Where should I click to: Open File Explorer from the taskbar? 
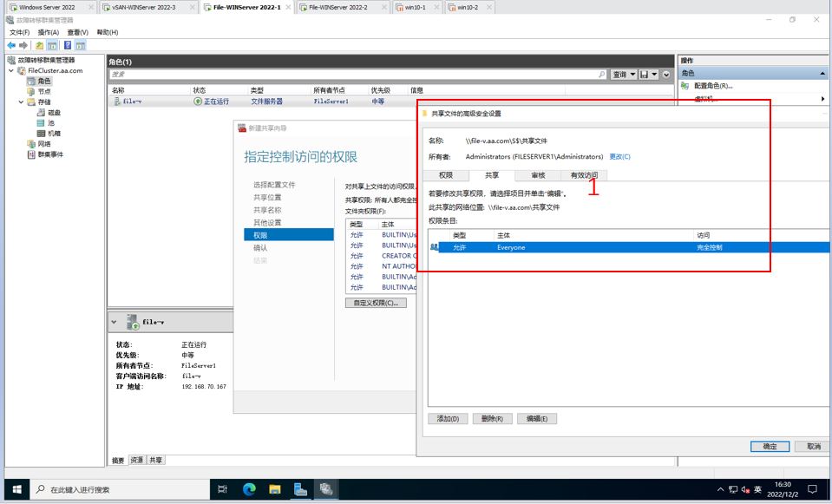coord(274,488)
